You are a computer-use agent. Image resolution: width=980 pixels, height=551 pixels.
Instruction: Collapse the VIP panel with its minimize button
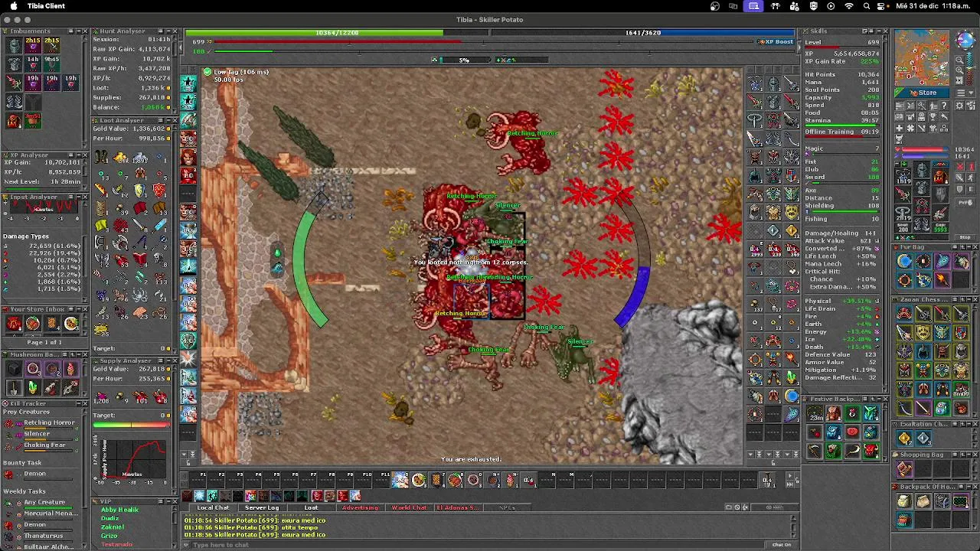(168, 501)
